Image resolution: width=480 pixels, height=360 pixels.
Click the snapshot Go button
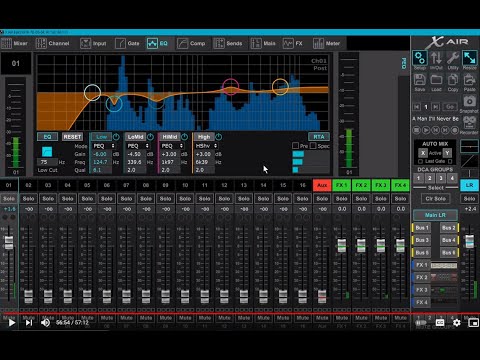450,107
